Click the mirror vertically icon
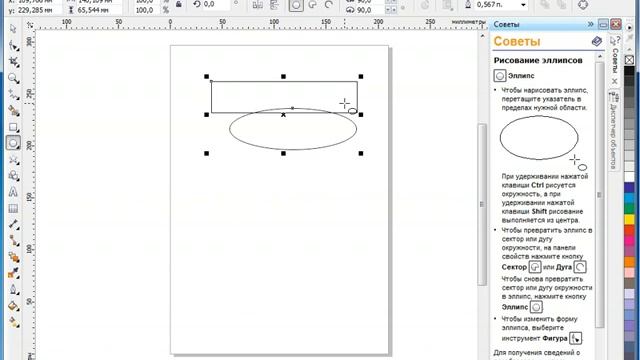This screenshot has height=360, width=640. pyautogui.click(x=275, y=5)
